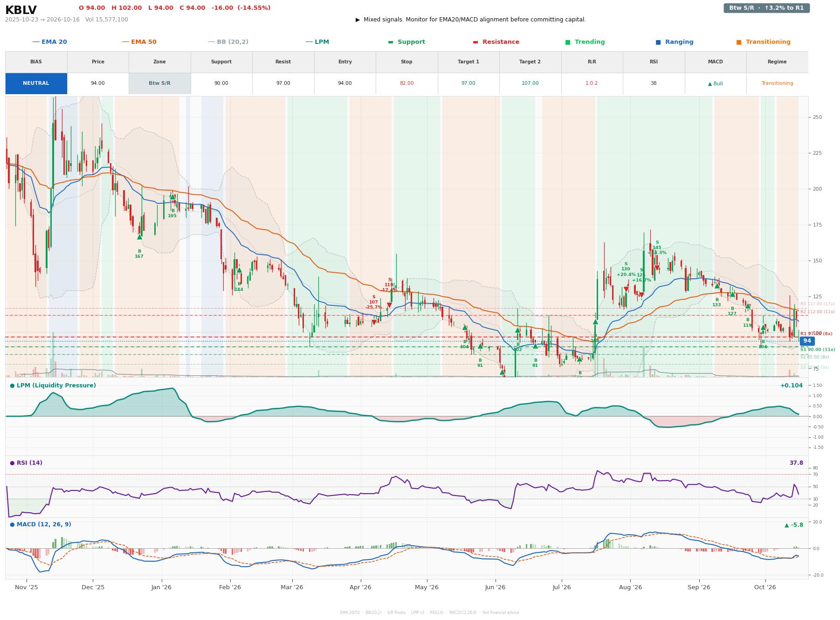The image size is (840, 620).
Task: Click the Ranging regime legend item
Action: (675, 42)
